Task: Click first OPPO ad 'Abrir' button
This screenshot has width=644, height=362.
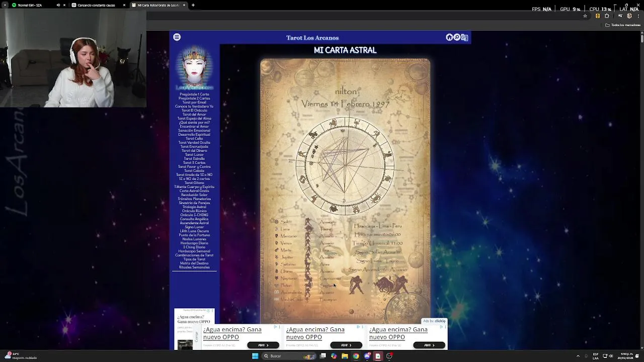Action: [262, 345]
